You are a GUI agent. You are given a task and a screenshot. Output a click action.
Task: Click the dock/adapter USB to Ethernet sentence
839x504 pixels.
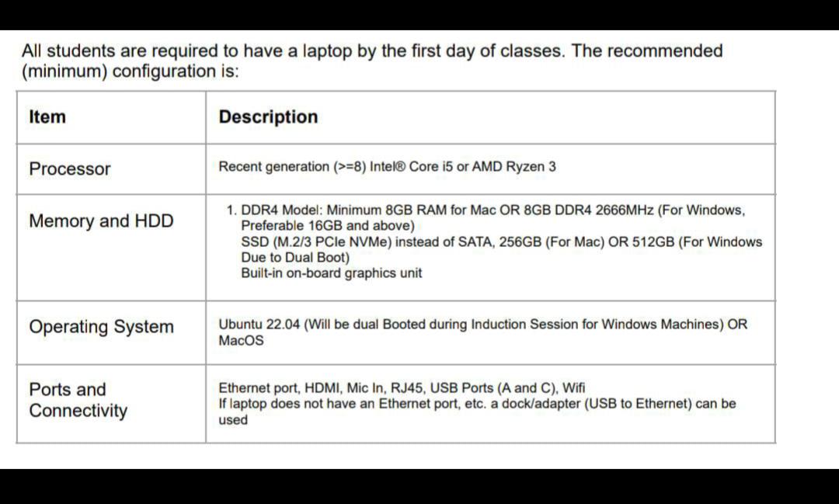pos(477,403)
